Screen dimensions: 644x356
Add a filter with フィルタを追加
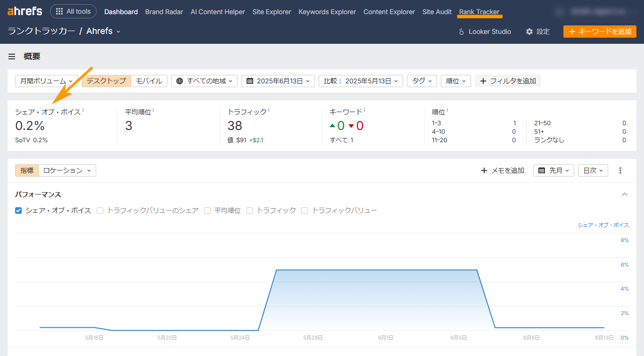point(508,81)
